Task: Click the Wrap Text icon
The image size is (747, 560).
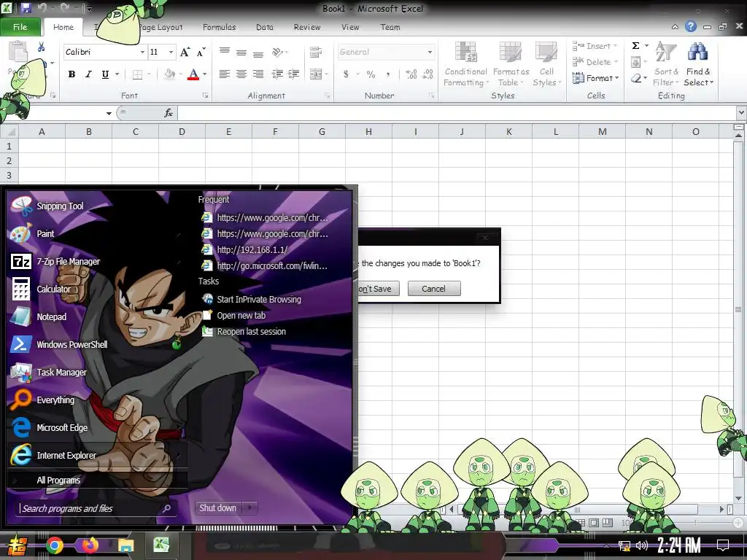Action: (315, 52)
